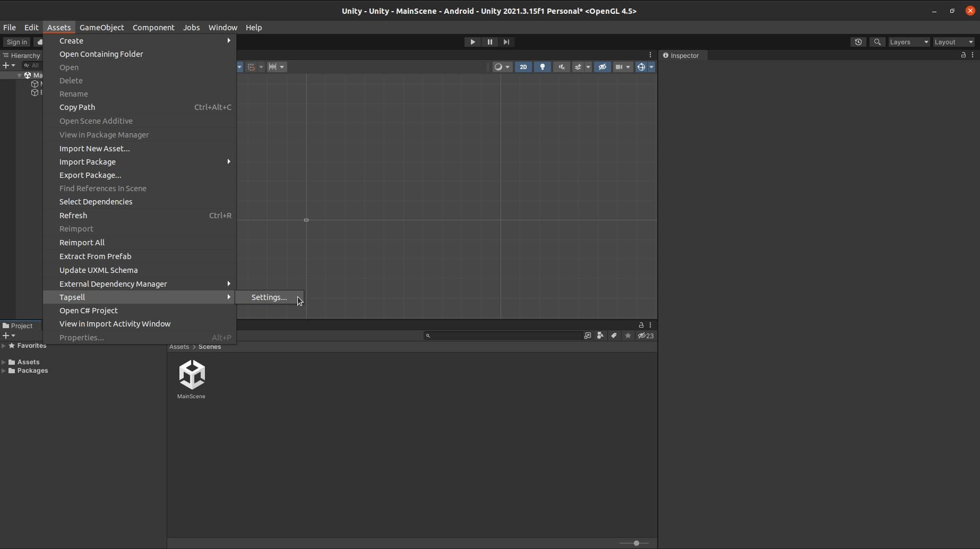Screen dimensions: 980x549
Task: Toggle 2D scene view mode
Action: coord(523,67)
